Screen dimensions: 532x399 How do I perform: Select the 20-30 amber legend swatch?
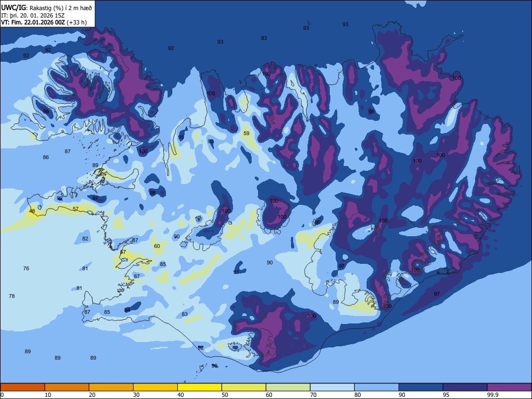[111, 387]
